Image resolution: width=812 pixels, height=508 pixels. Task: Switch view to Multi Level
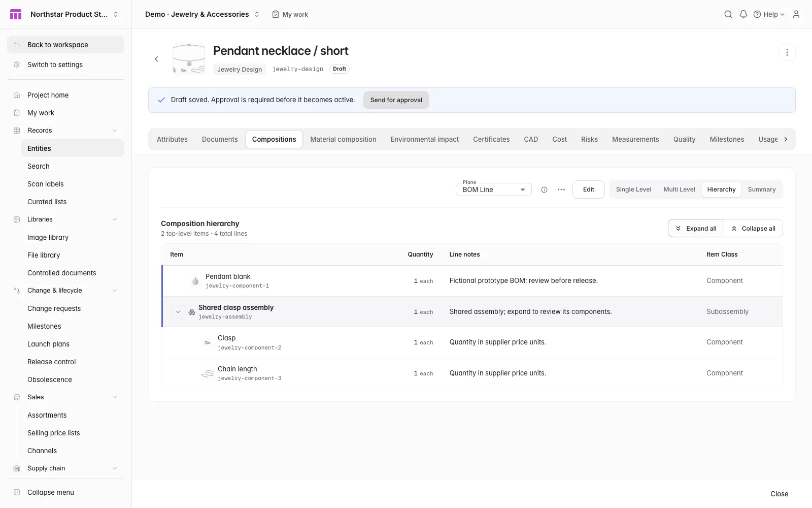(679, 189)
